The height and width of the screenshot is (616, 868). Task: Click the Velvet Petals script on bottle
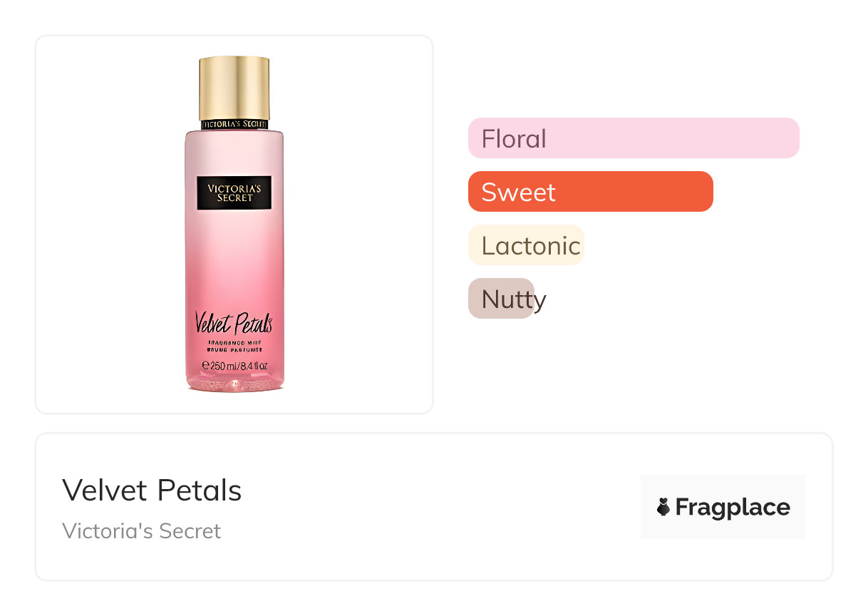click(234, 324)
